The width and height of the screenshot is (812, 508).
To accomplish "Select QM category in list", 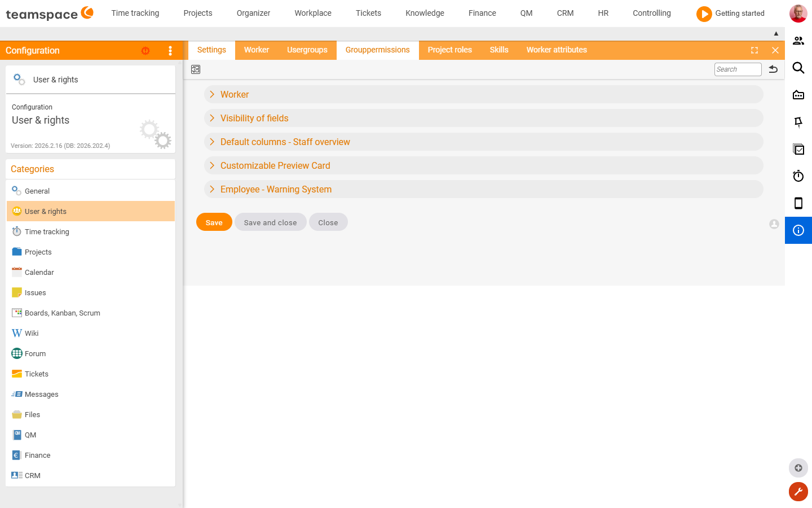I will [x=91, y=435].
